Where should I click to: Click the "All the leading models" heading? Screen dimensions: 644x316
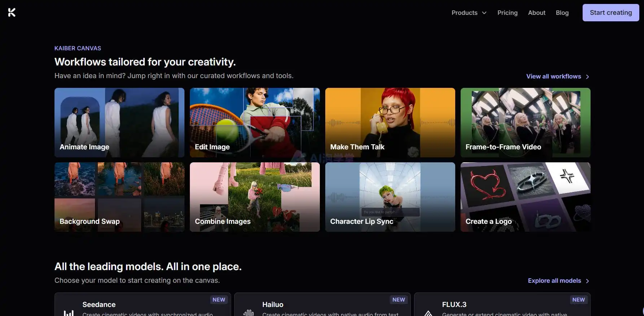point(148,266)
